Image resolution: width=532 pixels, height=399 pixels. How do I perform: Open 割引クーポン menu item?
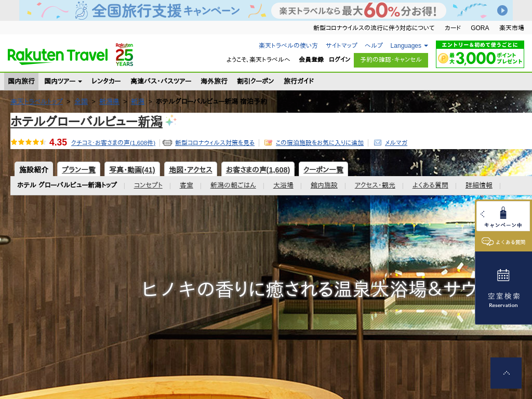coord(256,81)
